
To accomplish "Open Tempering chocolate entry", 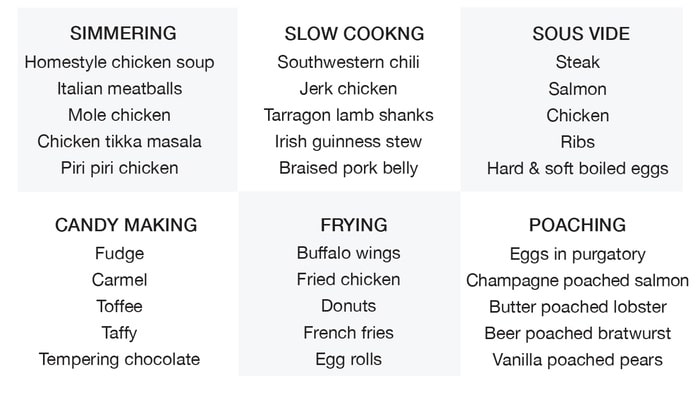I will [x=119, y=360].
